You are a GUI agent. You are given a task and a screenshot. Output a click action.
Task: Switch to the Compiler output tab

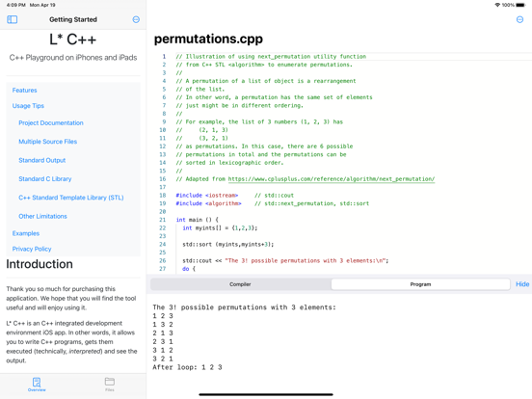point(240,284)
